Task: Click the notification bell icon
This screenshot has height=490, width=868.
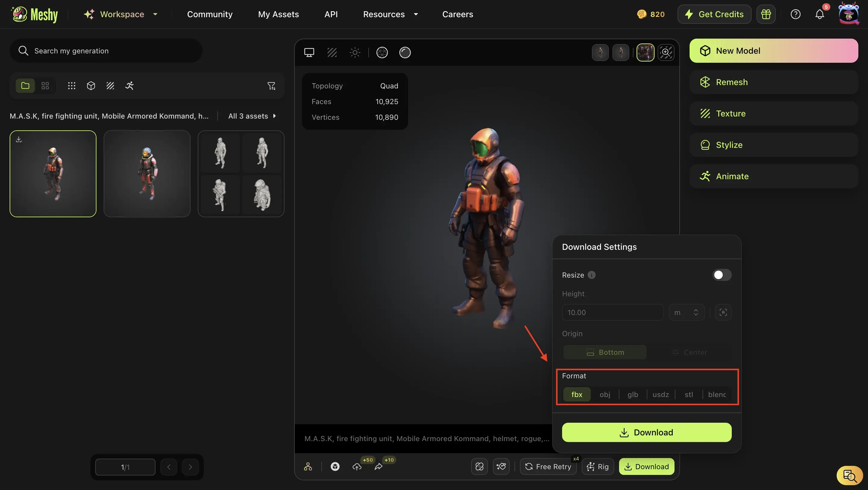Action: 819,14
